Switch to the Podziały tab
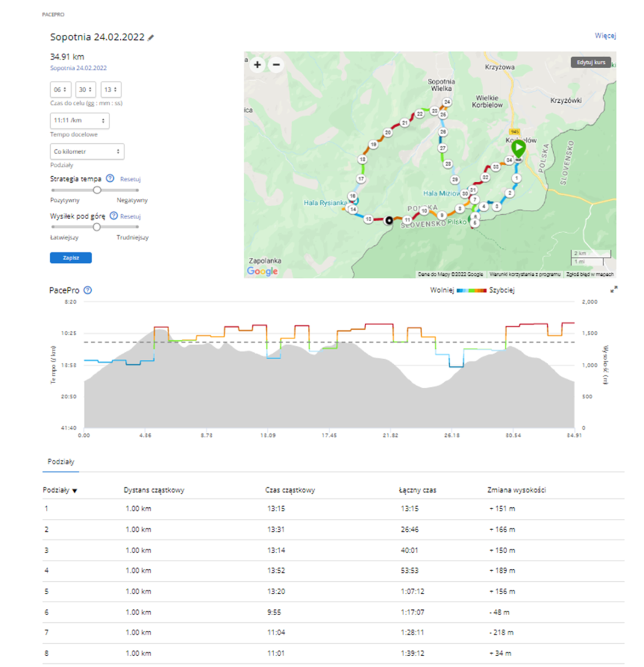Screen dimensions: 644x667 coord(61,461)
